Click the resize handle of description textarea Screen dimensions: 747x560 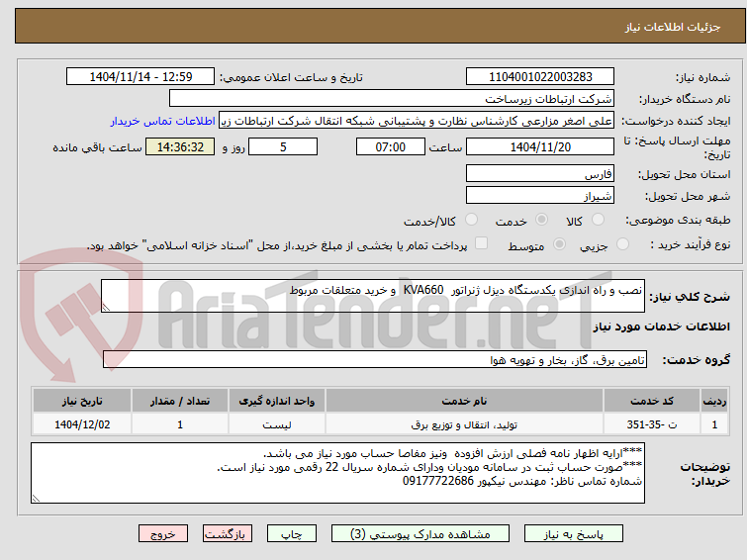(106, 308)
